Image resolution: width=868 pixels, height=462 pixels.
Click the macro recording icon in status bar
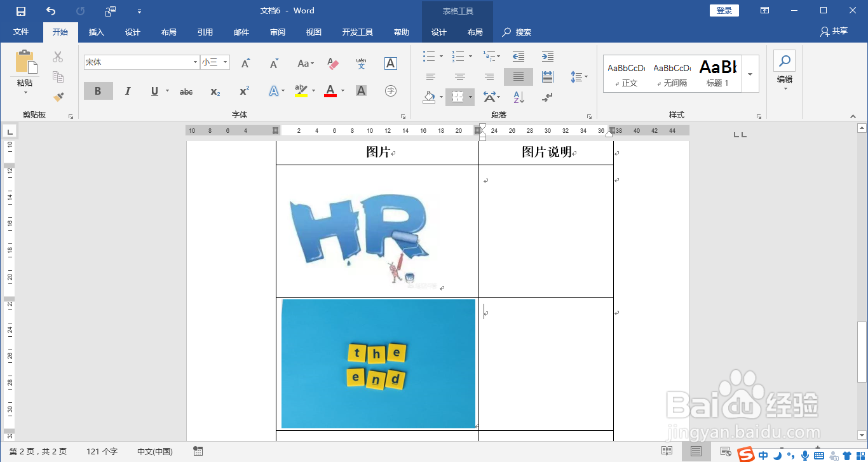[x=198, y=451]
